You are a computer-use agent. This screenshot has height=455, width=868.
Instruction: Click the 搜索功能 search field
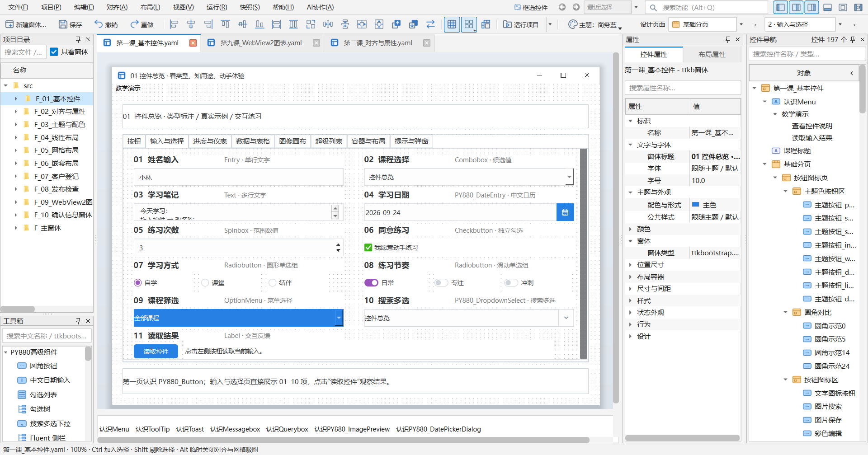point(707,7)
